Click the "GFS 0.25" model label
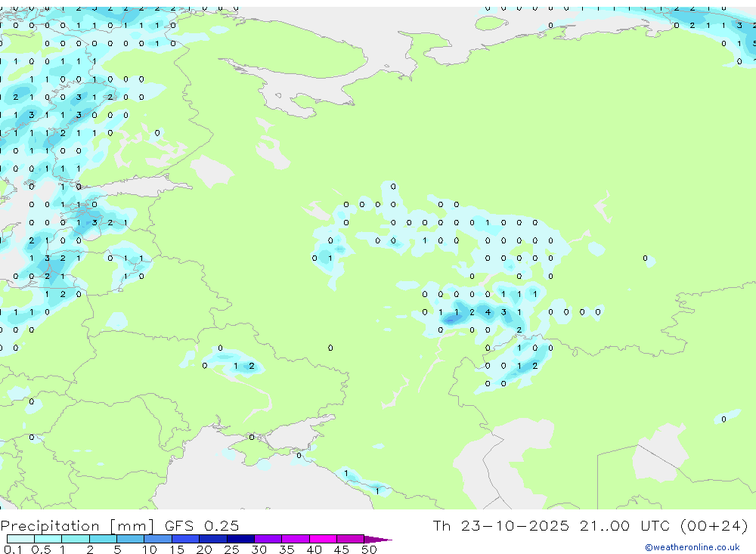Image resolution: width=756 pixels, height=554 pixels. (202, 526)
